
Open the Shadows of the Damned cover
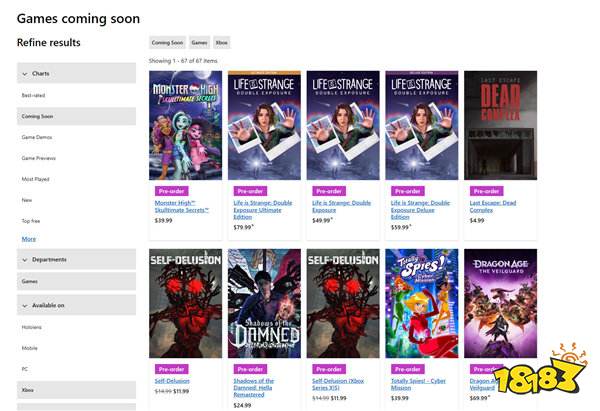click(x=264, y=303)
